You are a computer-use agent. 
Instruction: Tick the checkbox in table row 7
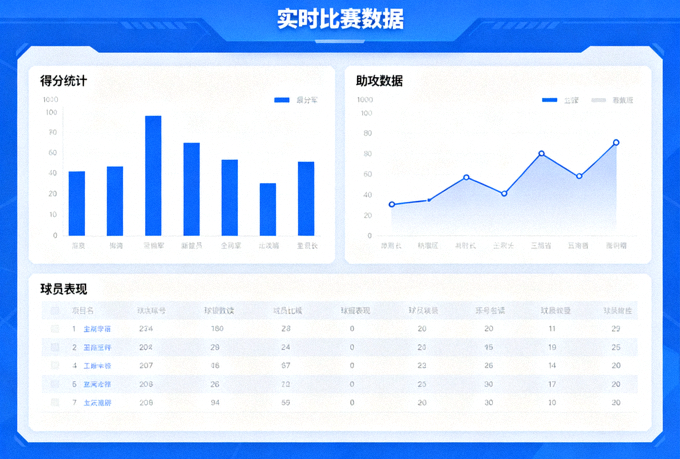click(55, 403)
